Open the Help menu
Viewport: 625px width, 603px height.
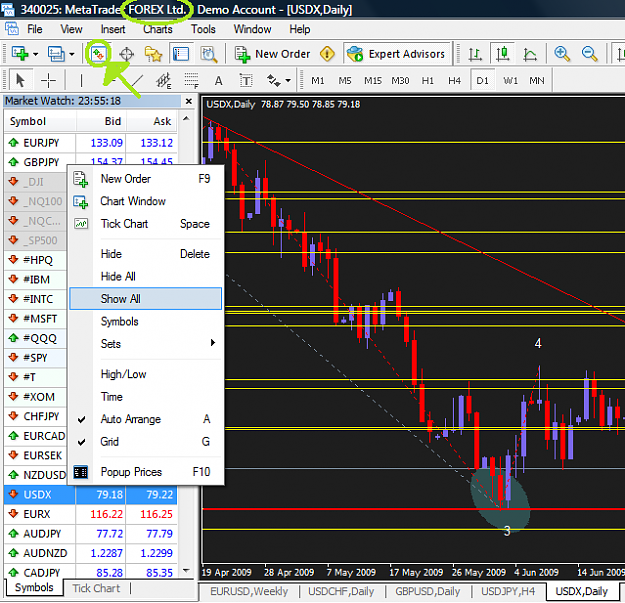tap(300, 29)
